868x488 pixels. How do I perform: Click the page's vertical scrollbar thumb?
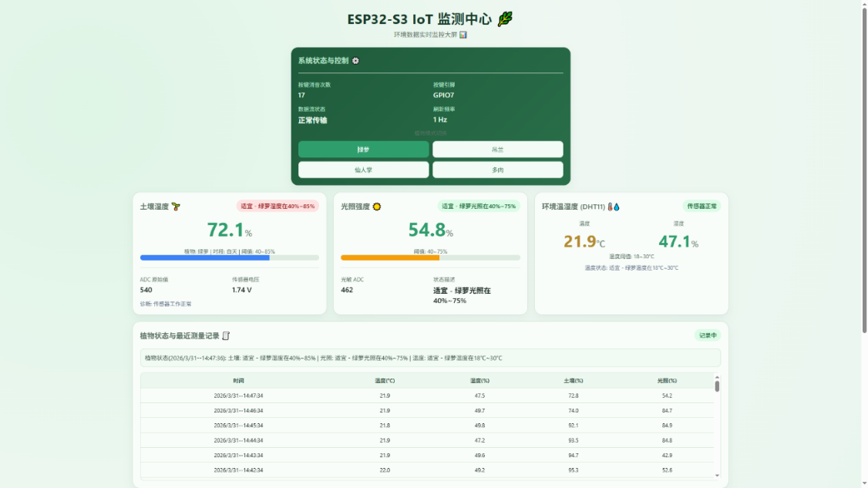pyautogui.click(x=863, y=170)
